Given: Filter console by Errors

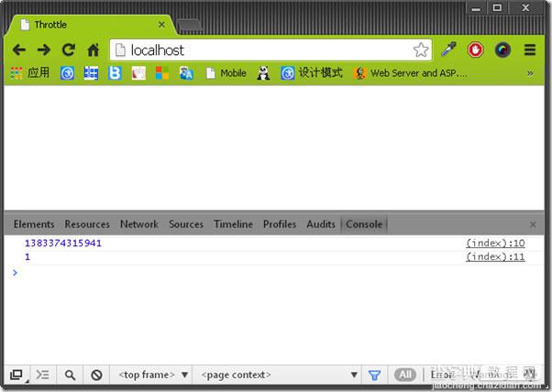Looking at the screenshot, I should coord(442,375).
